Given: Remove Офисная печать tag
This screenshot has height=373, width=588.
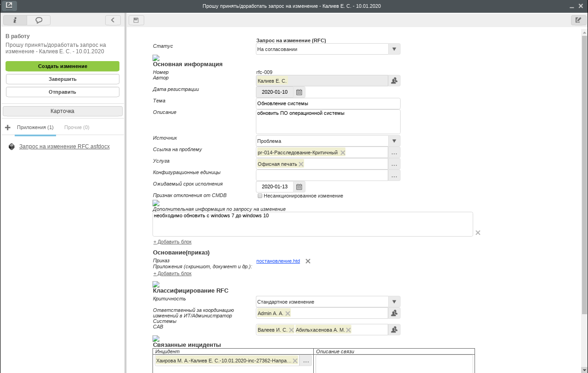Looking at the screenshot, I should pyautogui.click(x=301, y=164).
